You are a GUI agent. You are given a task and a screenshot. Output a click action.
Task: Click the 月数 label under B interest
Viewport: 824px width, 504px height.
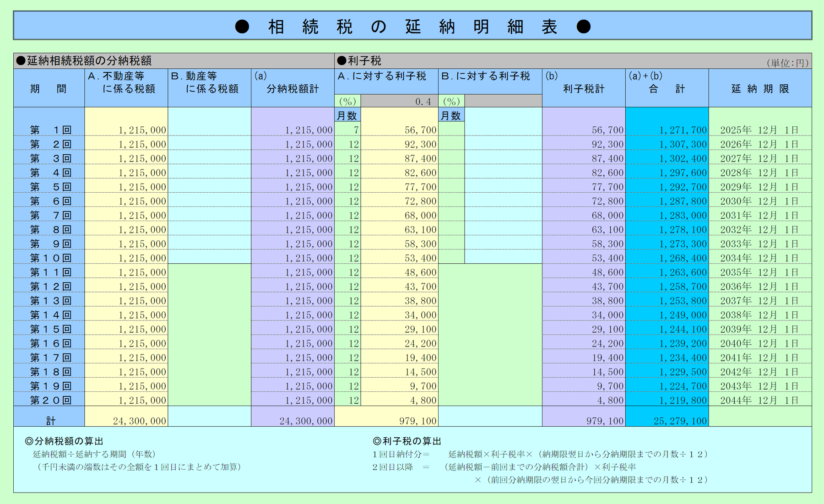[x=451, y=116]
